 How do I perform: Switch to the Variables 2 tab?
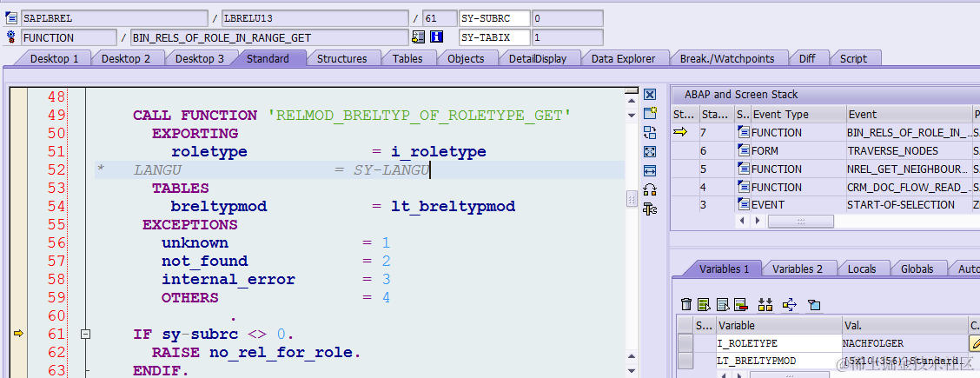(x=798, y=269)
